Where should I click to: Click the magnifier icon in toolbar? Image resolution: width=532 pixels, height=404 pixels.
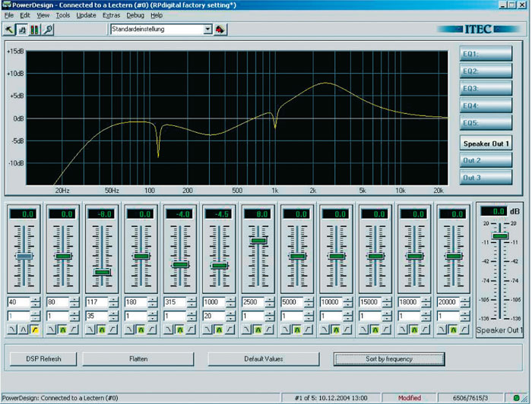click(48, 30)
